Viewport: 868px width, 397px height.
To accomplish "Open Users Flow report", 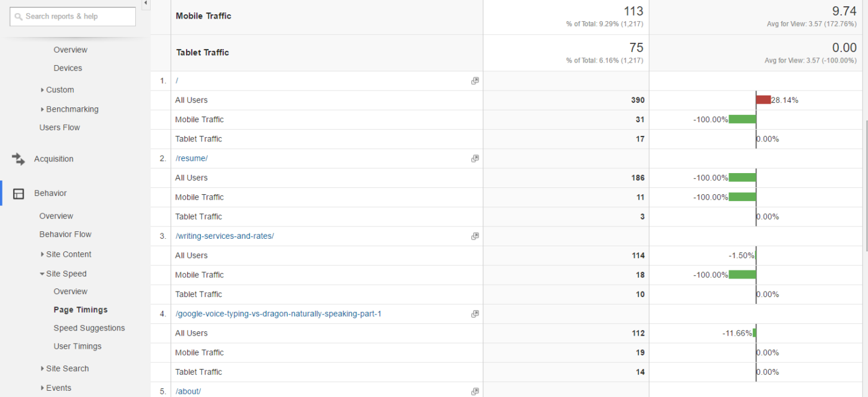I will coord(60,127).
